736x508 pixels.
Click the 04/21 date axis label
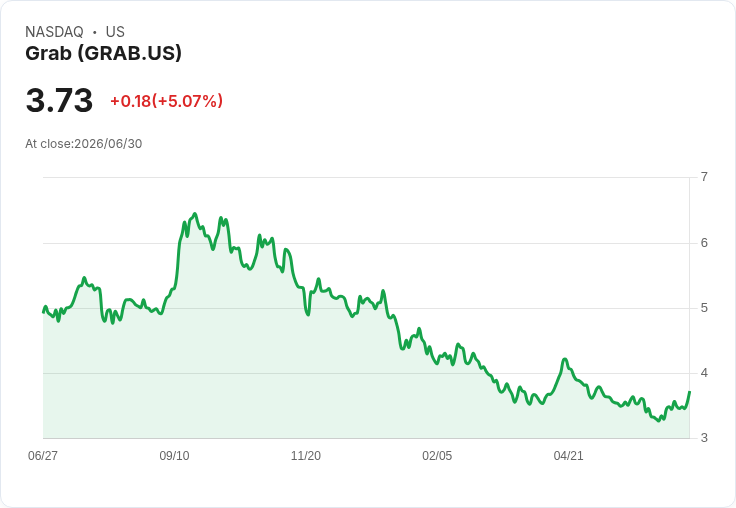pos(568,456)
